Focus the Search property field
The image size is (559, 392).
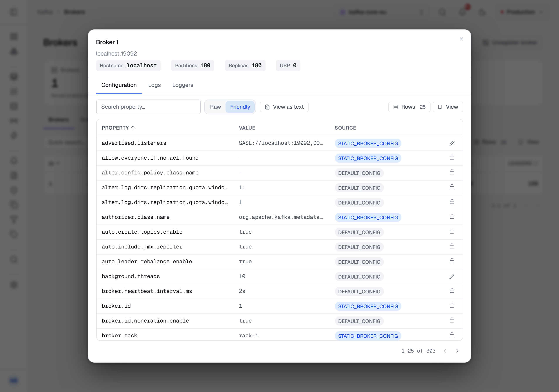click(148, 107)
